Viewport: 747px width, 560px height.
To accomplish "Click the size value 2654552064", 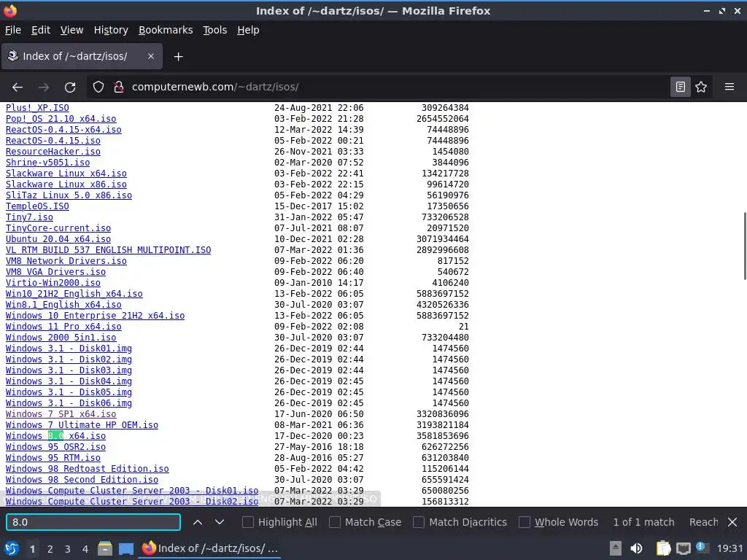I will coord(443,119).
